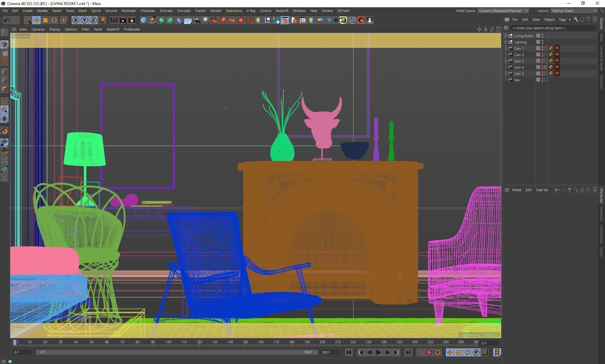The width and height of the screenshot is (605, 364).
Task: Click the Texture mode checker icon
Action: click(x=4, y=54)
